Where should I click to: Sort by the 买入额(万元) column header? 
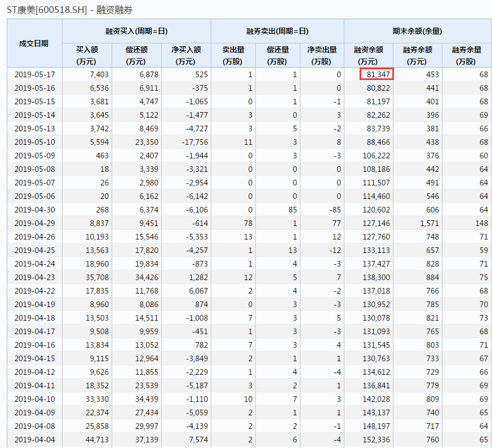[87, 55]
